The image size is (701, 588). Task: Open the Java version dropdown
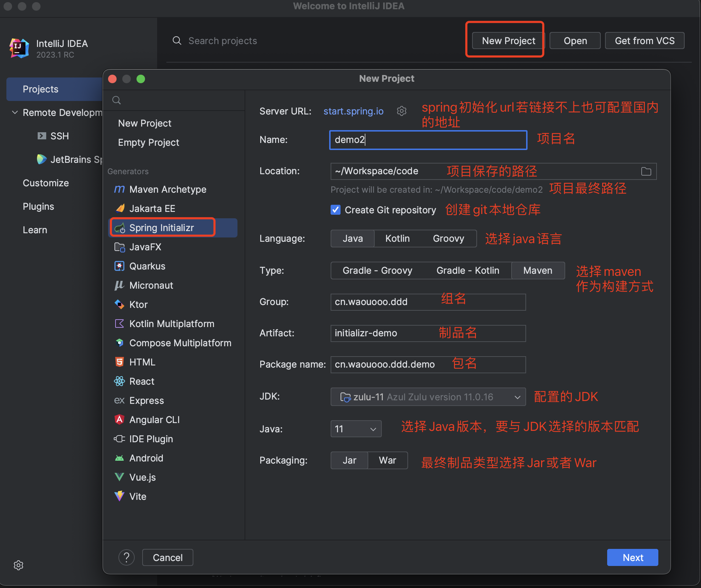[355, 429]
